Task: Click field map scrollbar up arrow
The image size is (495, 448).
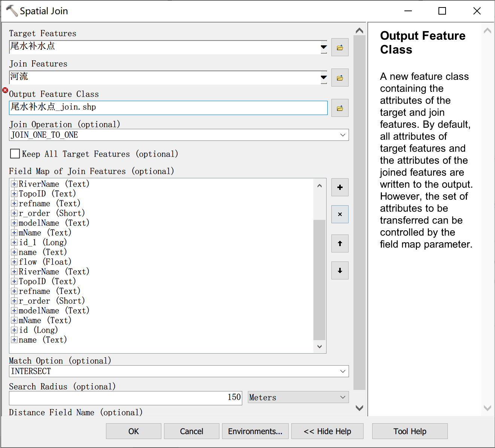Action: point(319,185)
